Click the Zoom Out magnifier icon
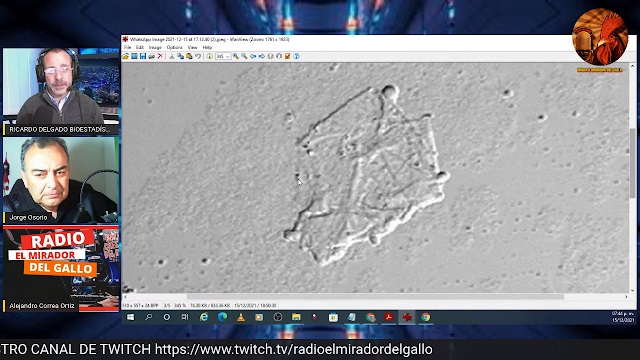The height and width of the screenshot is (360, 640). [x=244, y=56]
